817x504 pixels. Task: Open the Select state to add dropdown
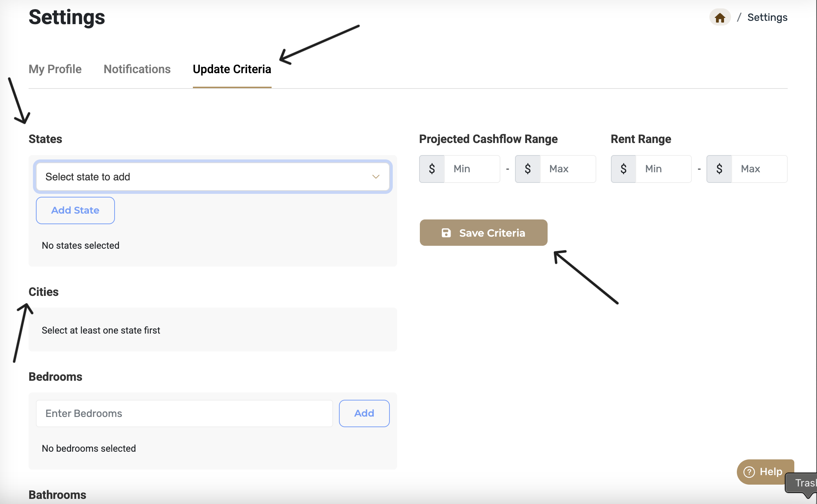212,177
